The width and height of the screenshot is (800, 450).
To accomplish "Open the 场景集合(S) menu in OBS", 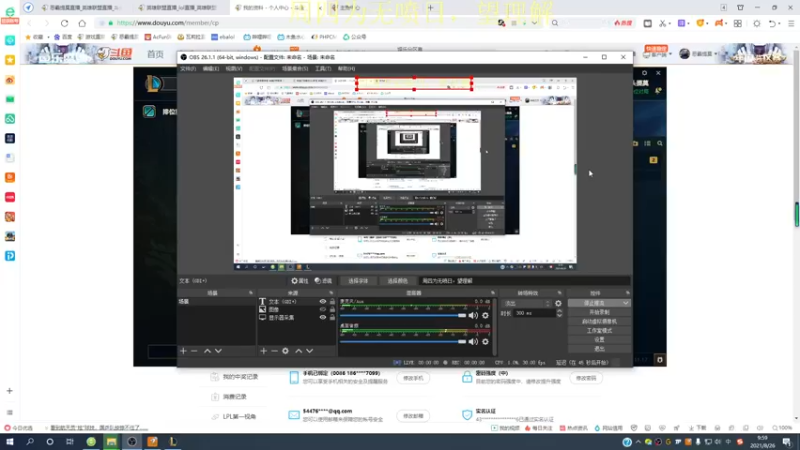I will pyautogui.click(x=295, y=68).
